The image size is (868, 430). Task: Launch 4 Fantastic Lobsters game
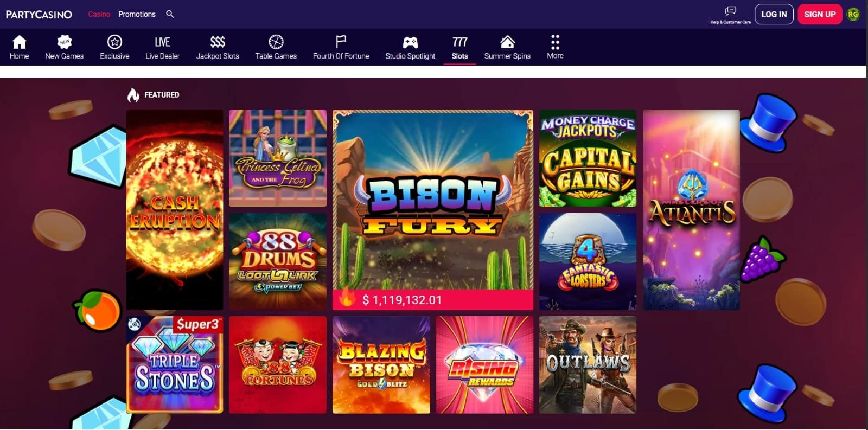tap(588, 261)
